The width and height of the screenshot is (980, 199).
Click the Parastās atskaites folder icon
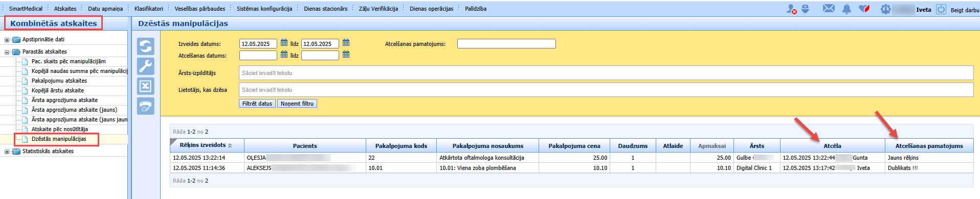pyautogui.click(x=16, y=52)
